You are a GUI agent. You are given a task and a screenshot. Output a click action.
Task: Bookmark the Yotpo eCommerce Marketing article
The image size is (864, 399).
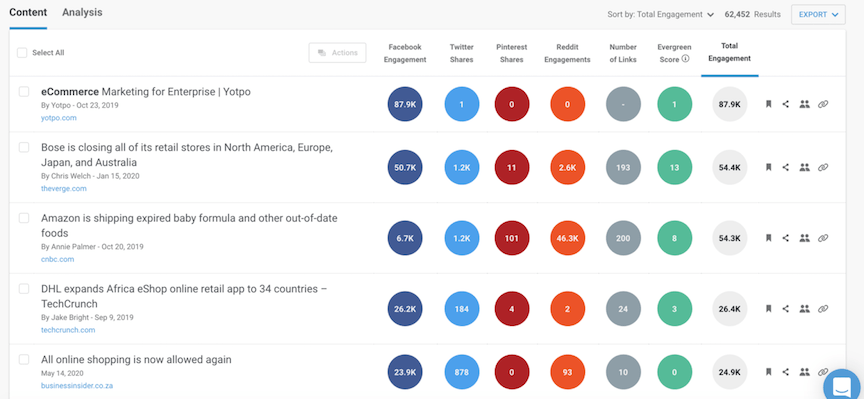tap(768, 104)
